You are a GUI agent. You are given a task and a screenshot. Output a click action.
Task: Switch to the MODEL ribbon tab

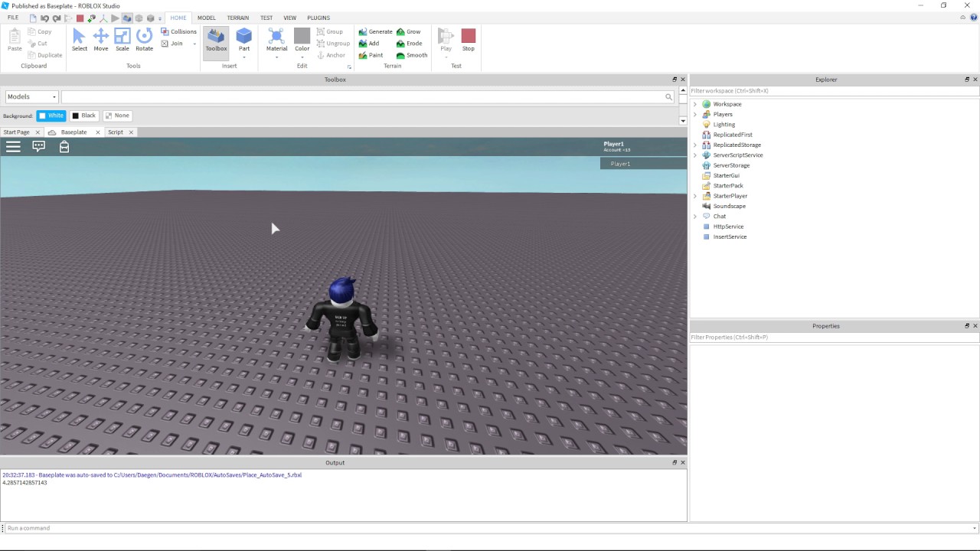pyautogui.click(x=207, y=18)
